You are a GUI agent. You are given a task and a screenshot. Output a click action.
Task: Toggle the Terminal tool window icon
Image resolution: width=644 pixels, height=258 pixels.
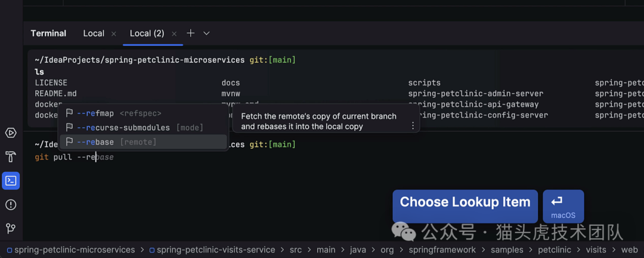(11, 180)
